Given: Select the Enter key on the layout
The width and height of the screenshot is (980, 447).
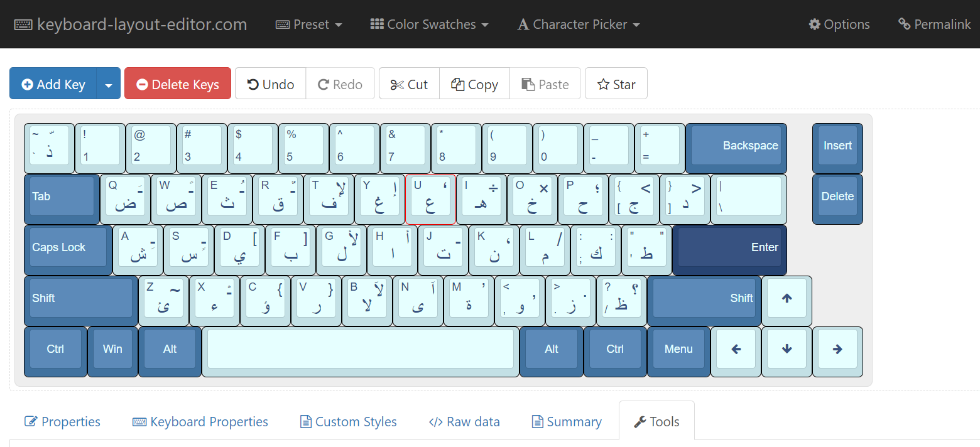Looking at the screenshot, I should tap(729, 247).
